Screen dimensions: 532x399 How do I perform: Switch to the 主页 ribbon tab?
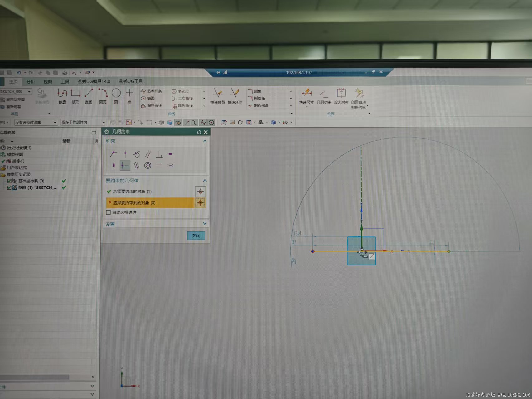coord(13,81)
